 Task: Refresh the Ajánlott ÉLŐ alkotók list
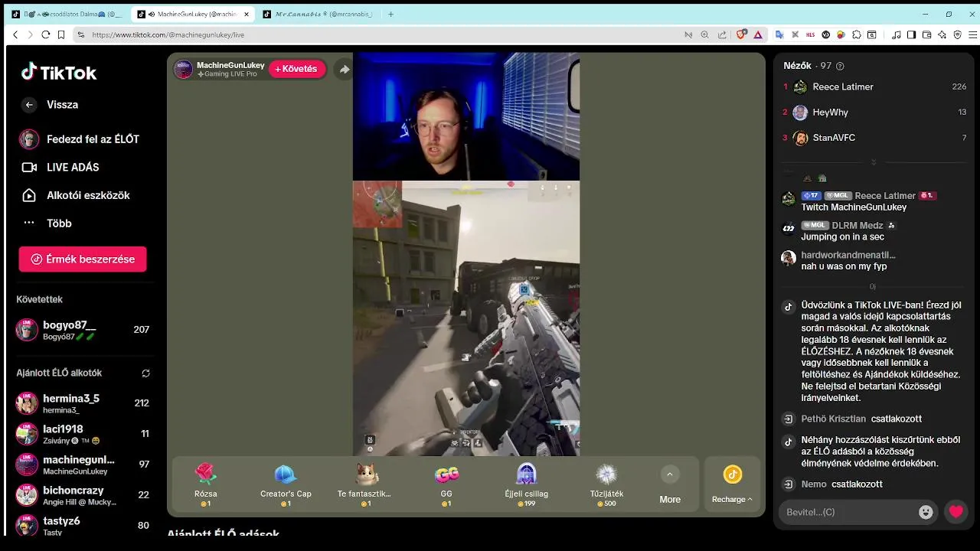tap(145, 373)
